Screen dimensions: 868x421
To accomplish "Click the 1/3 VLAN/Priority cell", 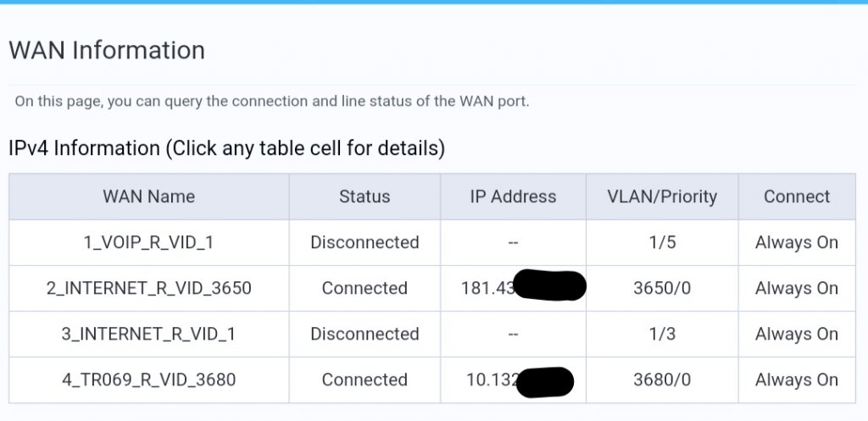I will tap(662, 334).
